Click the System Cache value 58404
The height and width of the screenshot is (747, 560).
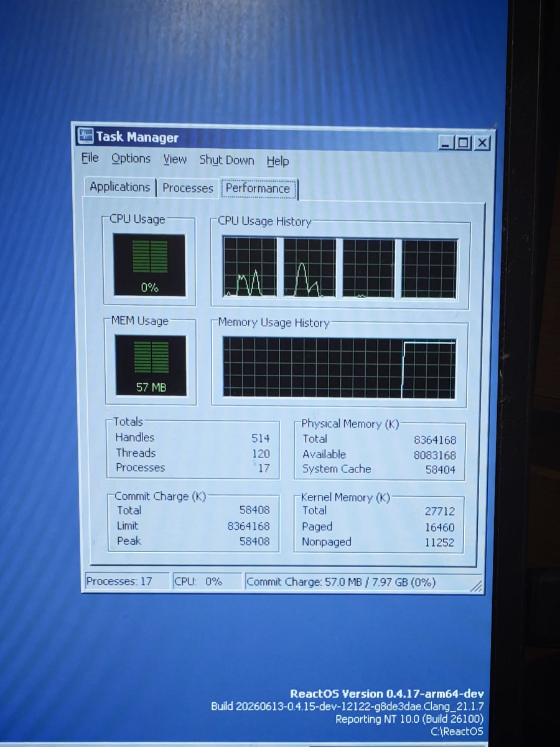pyautogui.click(x=441, y=470)
